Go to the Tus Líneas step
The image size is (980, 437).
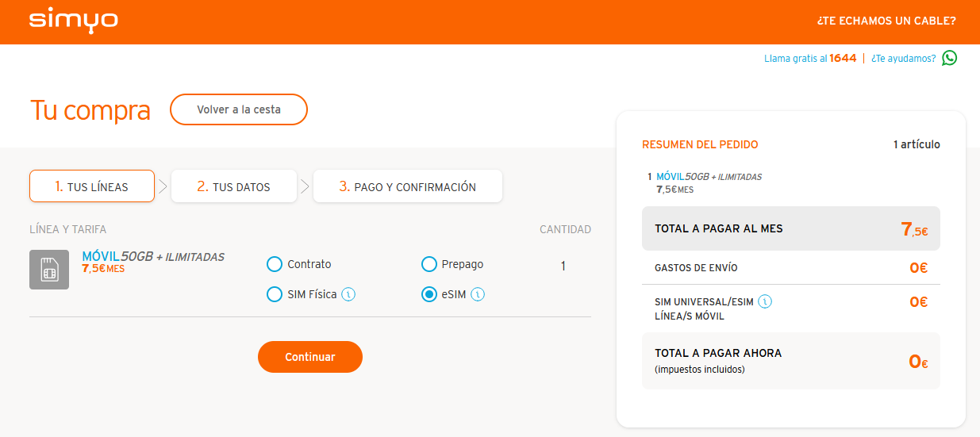(x=92, y=186)
